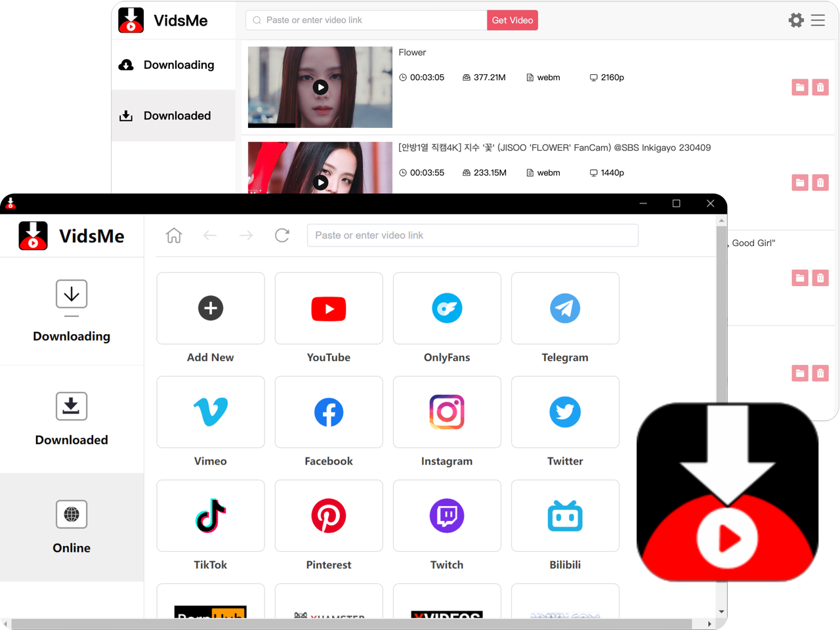Click the scroll right arrow

(x=709, y=623)
